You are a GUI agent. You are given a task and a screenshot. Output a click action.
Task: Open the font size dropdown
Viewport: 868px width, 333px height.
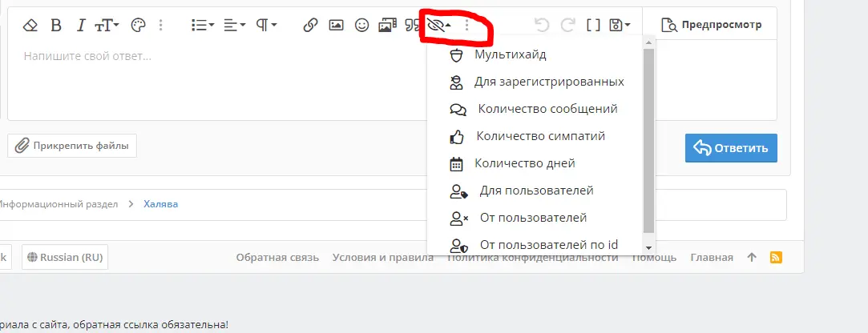(107, 25)
